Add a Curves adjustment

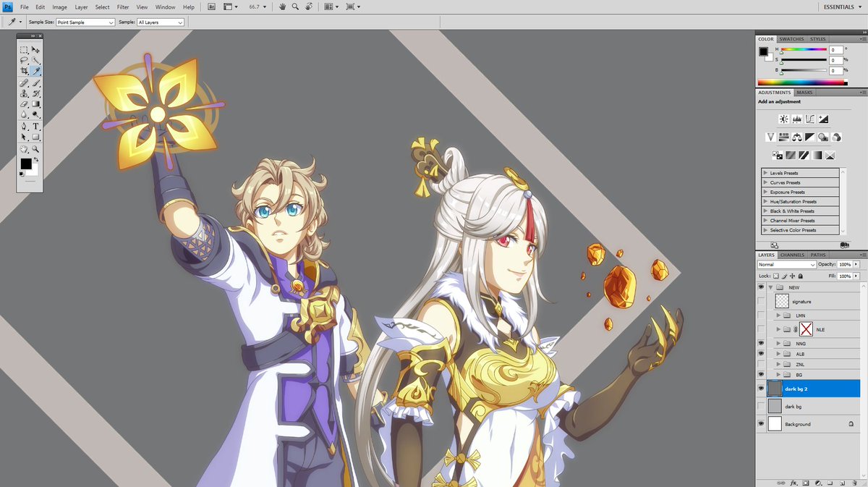click(810, 119)
